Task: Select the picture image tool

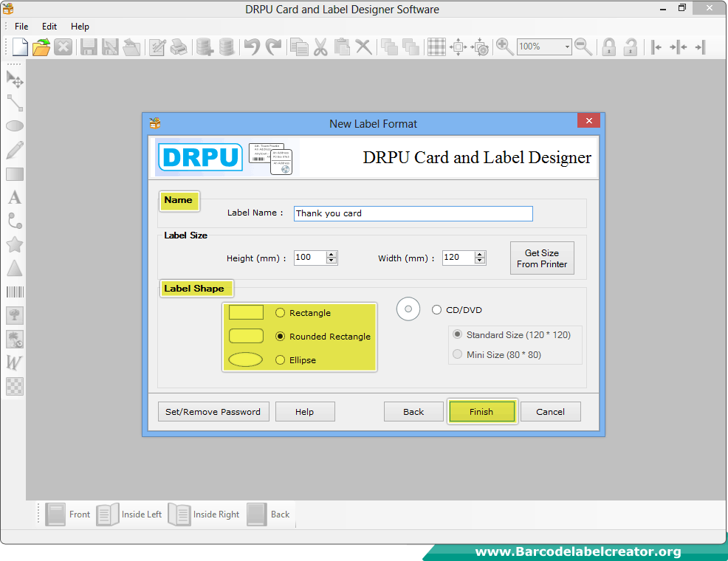Action: tap(15, 315)
